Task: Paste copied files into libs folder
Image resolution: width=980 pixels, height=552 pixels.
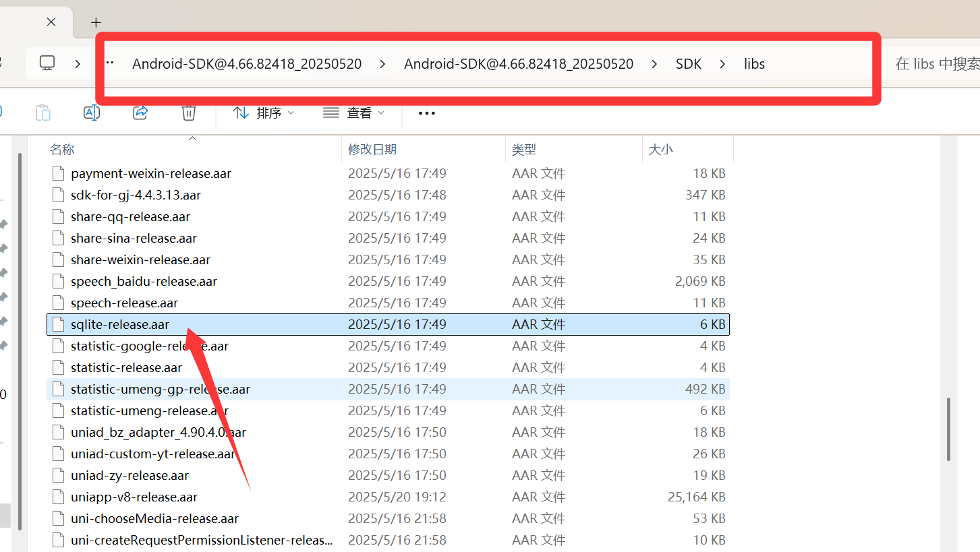Action: pos(42,113)
